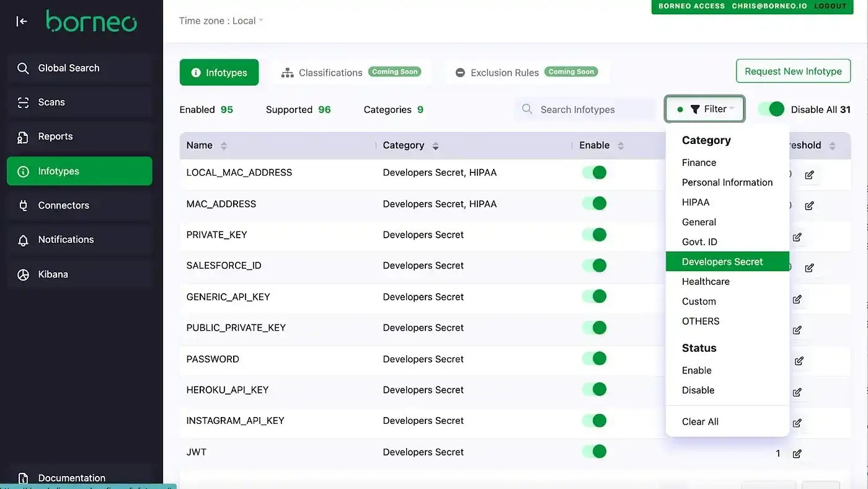Viewport: 868px width, 489px height.
Task: Toggle LOCAL_MAC_ADDRESS enable switch
Action: pos(594,173)
